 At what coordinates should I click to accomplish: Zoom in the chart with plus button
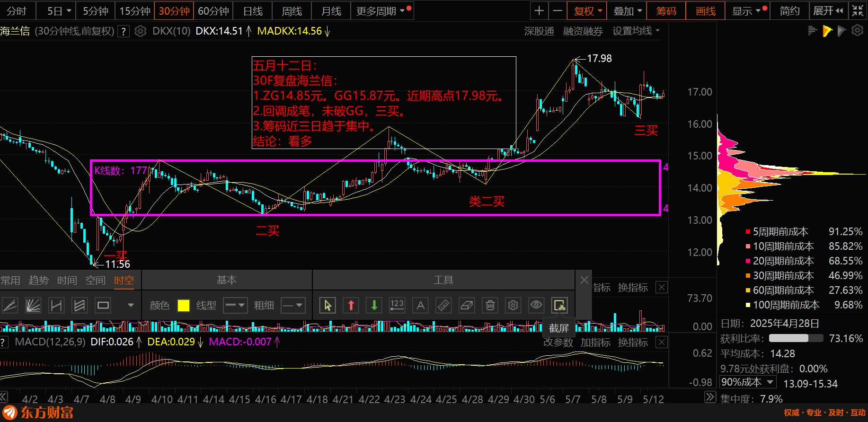pos(539,11)
